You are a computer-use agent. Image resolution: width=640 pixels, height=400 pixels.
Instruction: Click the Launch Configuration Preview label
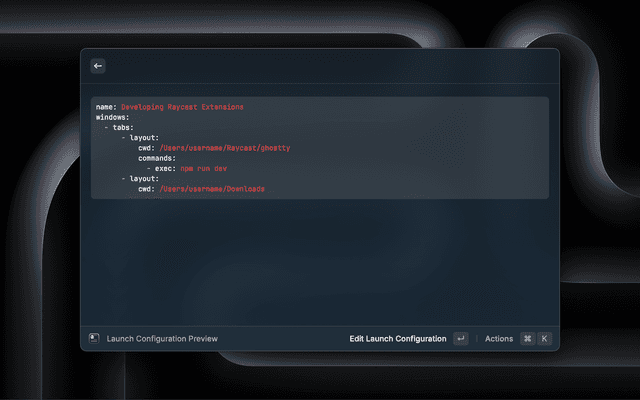point(161,339)
